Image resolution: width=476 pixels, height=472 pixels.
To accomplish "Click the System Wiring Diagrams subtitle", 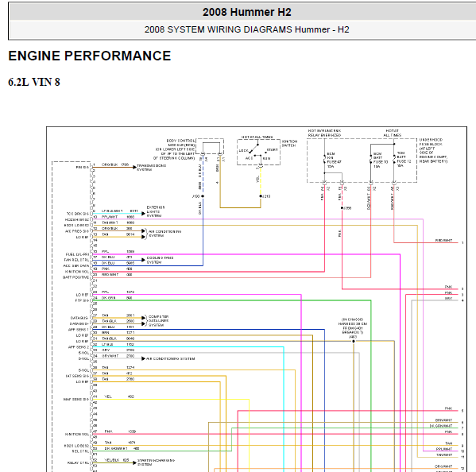I will tap(247, 29).
